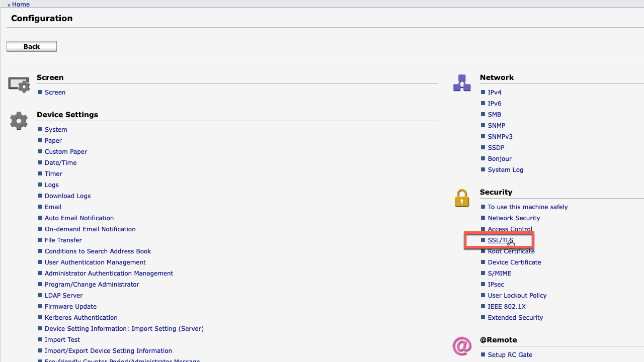Open the SNMP link
644x362 pixels.
[497, 126]
